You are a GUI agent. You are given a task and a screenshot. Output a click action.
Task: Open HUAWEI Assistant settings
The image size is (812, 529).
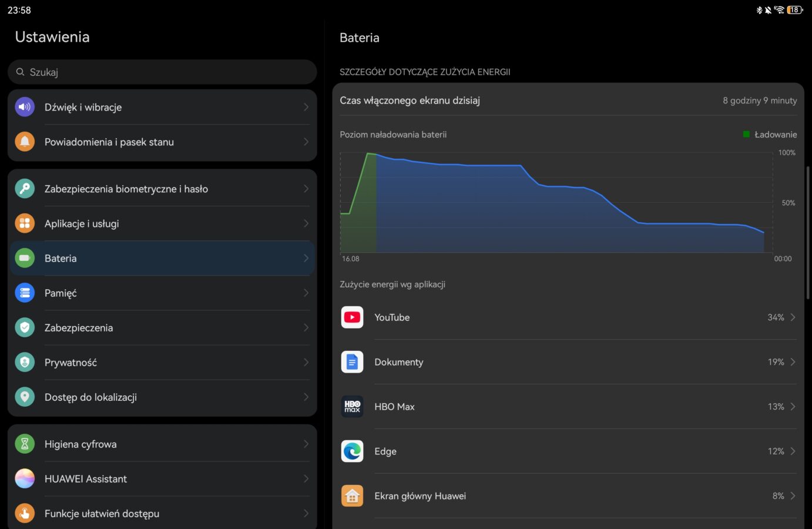tap(162, 478)
